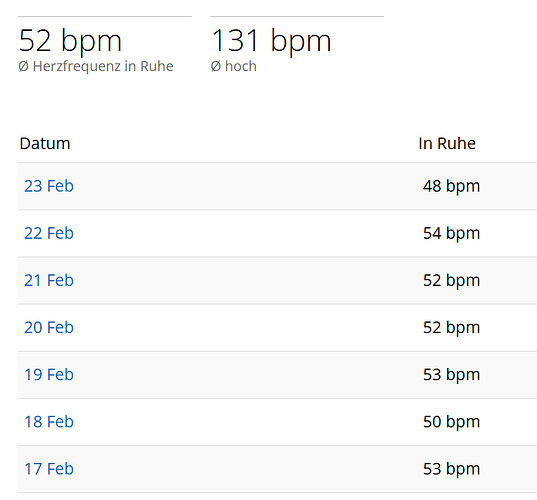This screenshot has width=537, height=500.
Task: Click 52 bpm in the 20 Feb row
Action: (x=451, y=328)
